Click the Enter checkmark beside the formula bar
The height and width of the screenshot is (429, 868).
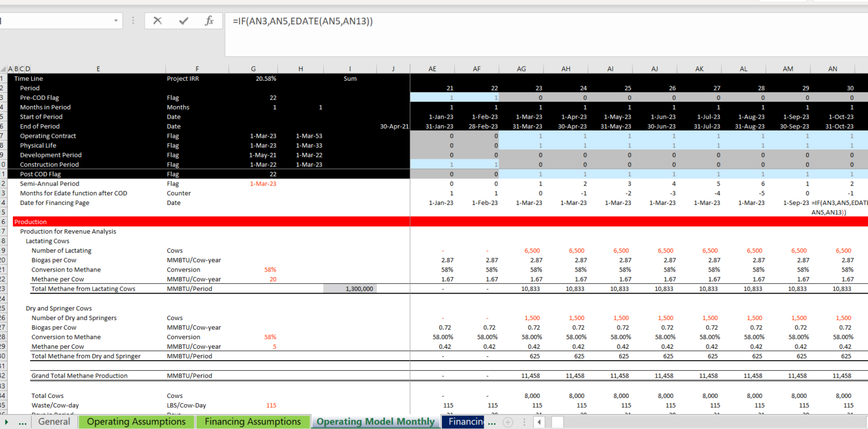[183, 21]
